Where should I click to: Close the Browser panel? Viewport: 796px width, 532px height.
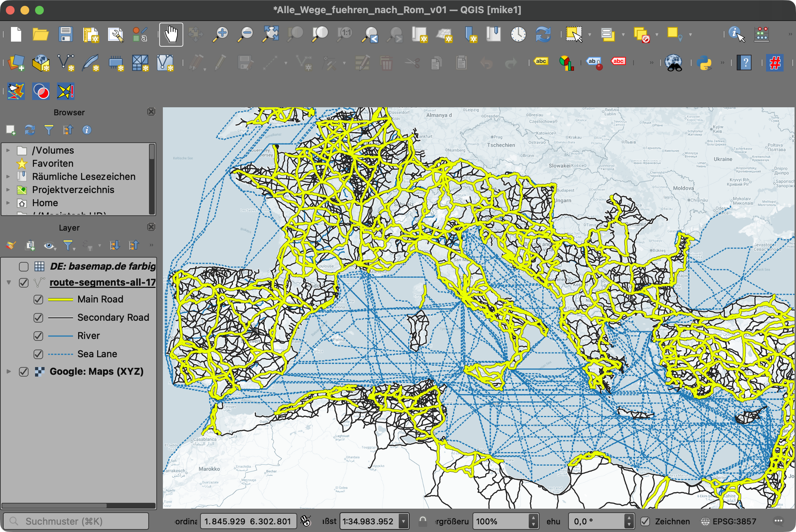coord(151,112)
